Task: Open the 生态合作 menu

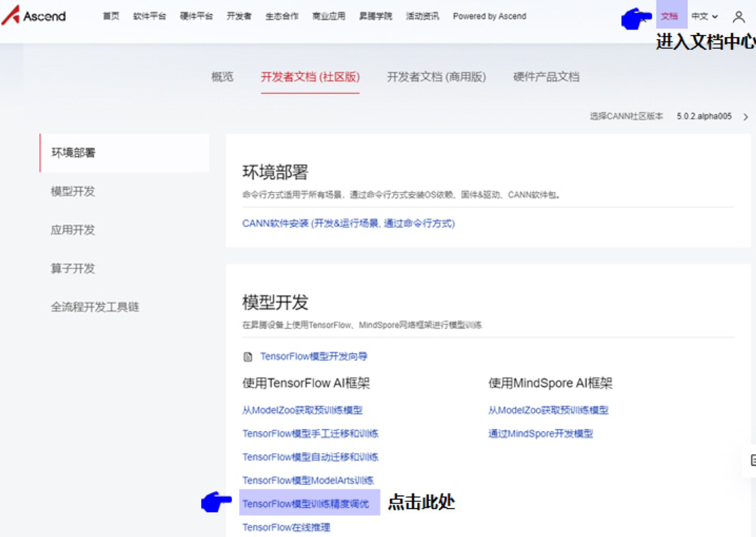Action: pyautogui.click(x=282, y=16)
